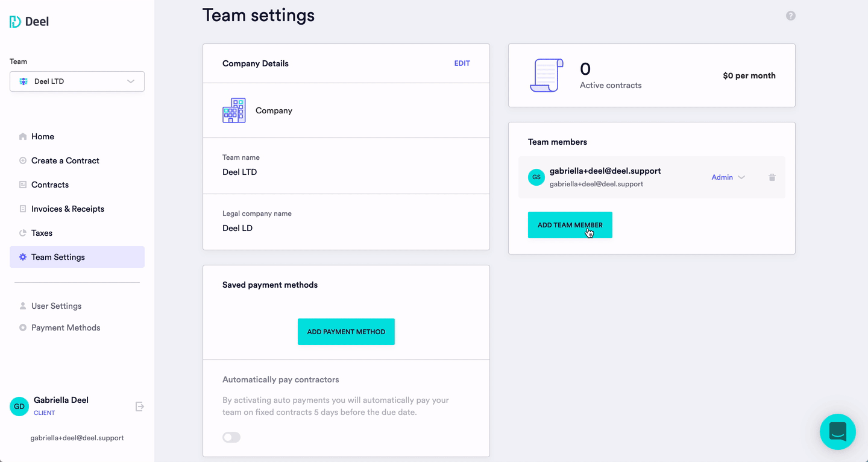The height and width of the screenshot is (462, 868).
Task: Click ADD PAYMENT METHOD button
Action: click(346, 332)
